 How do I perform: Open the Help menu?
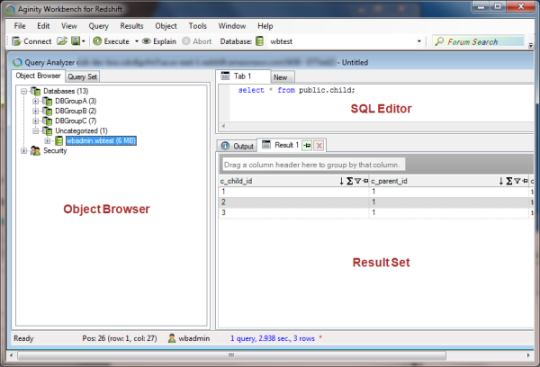tap(265, 26)
